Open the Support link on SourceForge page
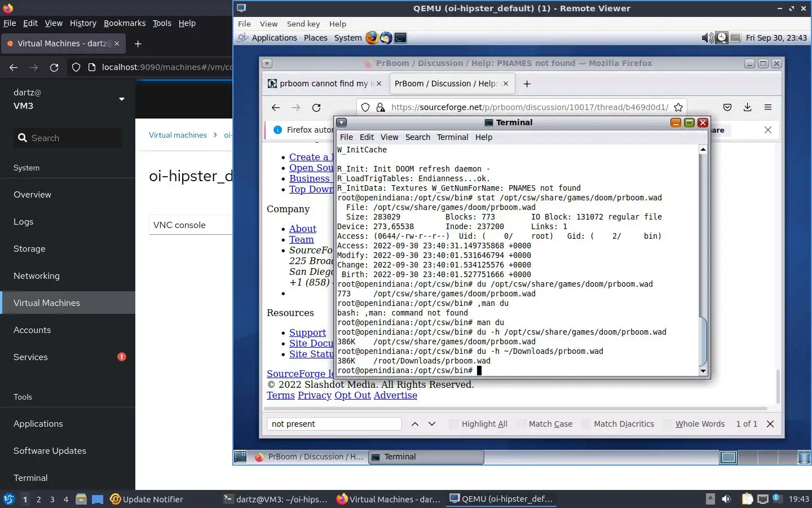 pos(307,332)
